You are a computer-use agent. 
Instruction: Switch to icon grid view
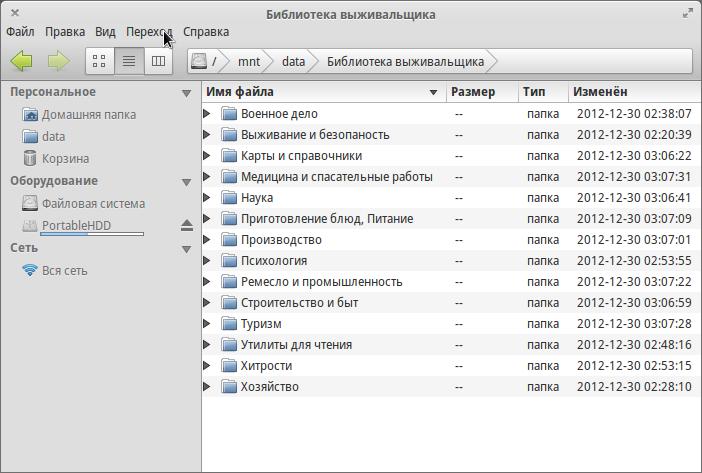99,61
